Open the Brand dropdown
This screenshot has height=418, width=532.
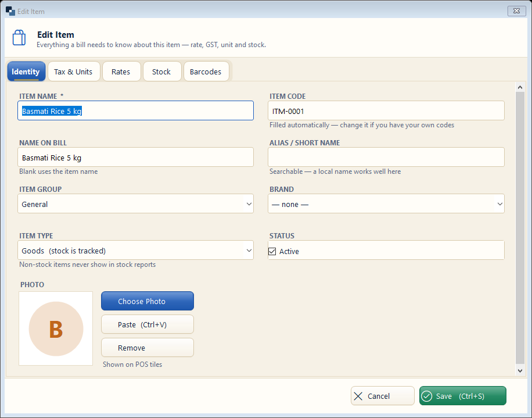386,203
